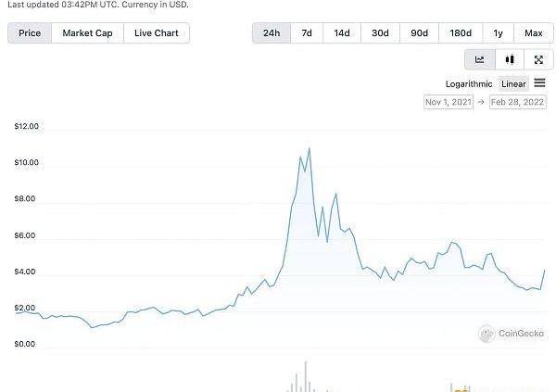556x392 pixels.
Task: Show the 90d price range
Action: pos(419,33)
